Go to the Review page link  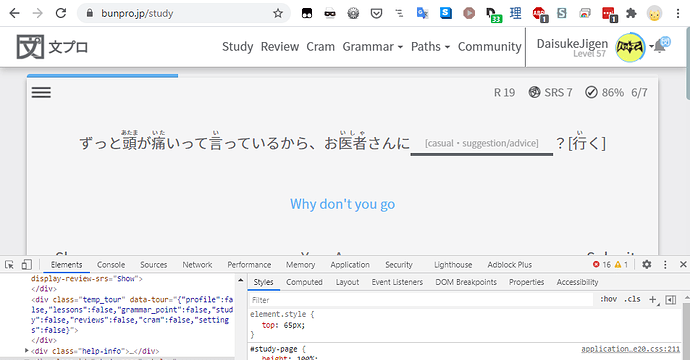point(280,47)
